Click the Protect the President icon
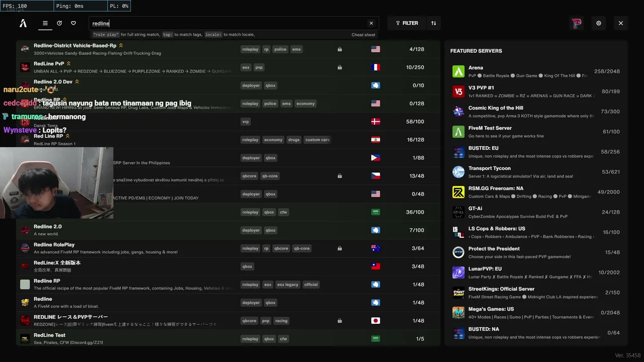This screenshot has height=362, width=644. [x=458, y=252]
